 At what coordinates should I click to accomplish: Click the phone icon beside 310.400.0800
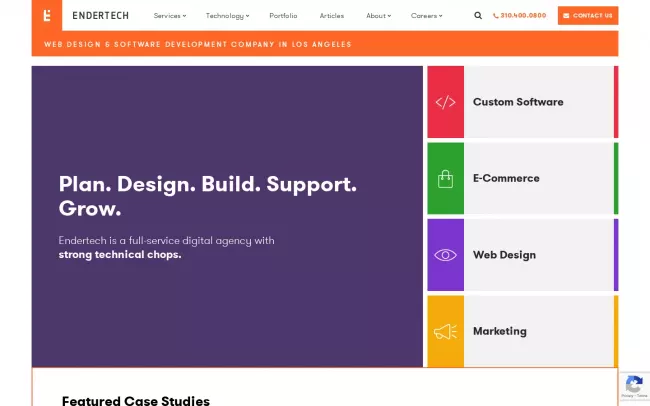point(496,16)
